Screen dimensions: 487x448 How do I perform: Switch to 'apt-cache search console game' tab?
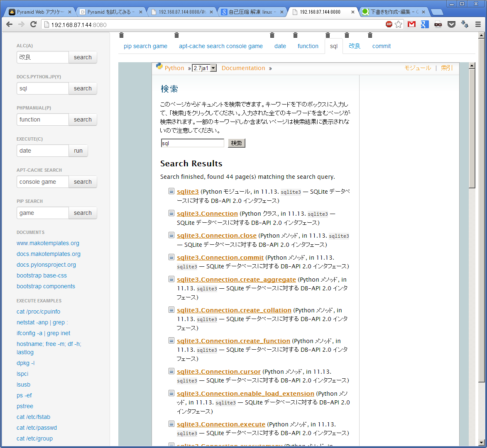click(220, 46)
